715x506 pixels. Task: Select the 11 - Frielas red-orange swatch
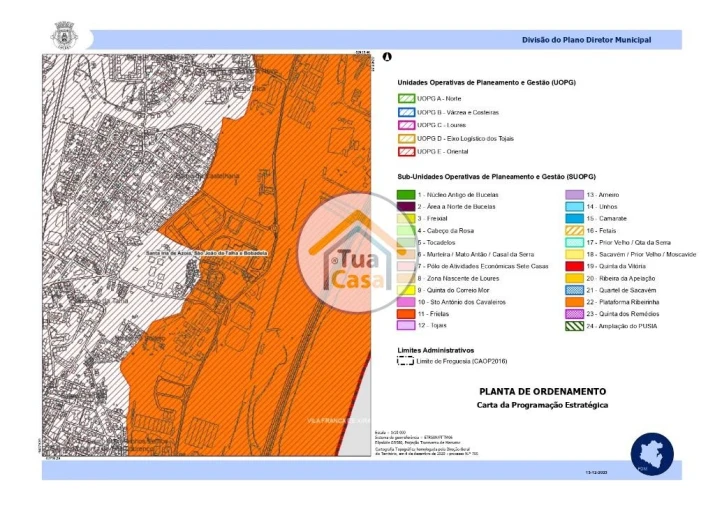407,312
